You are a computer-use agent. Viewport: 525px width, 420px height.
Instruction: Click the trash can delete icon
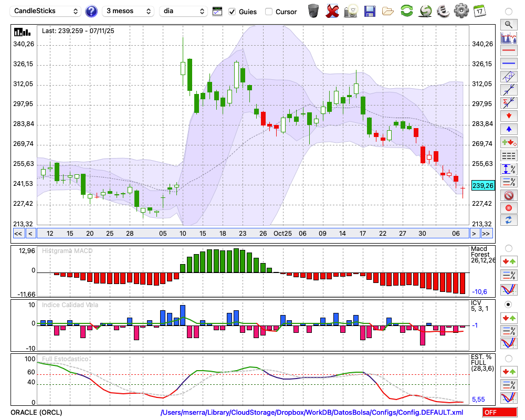(x=313, y=11)
